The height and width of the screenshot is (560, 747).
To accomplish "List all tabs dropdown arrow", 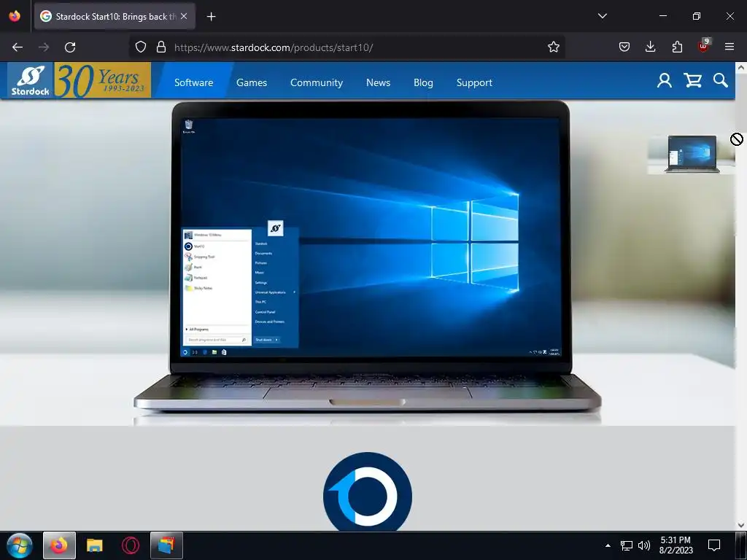I will (602, 16).
